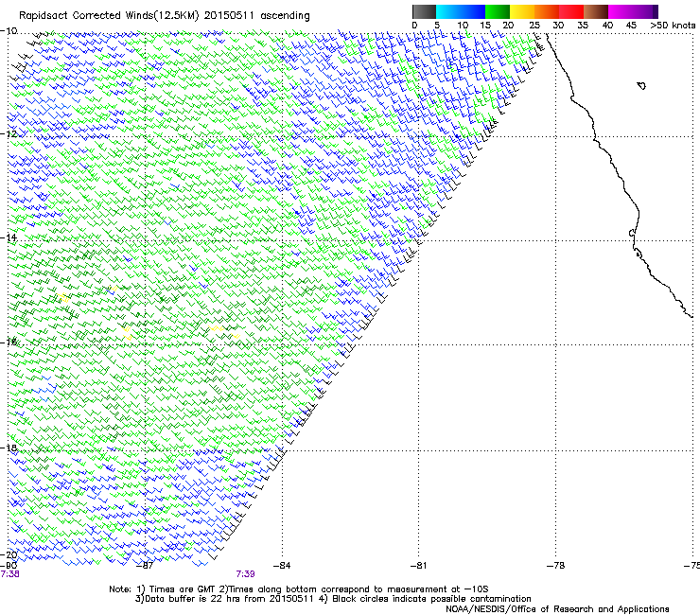Click the '-81' longitude axis label

(418, 566)
